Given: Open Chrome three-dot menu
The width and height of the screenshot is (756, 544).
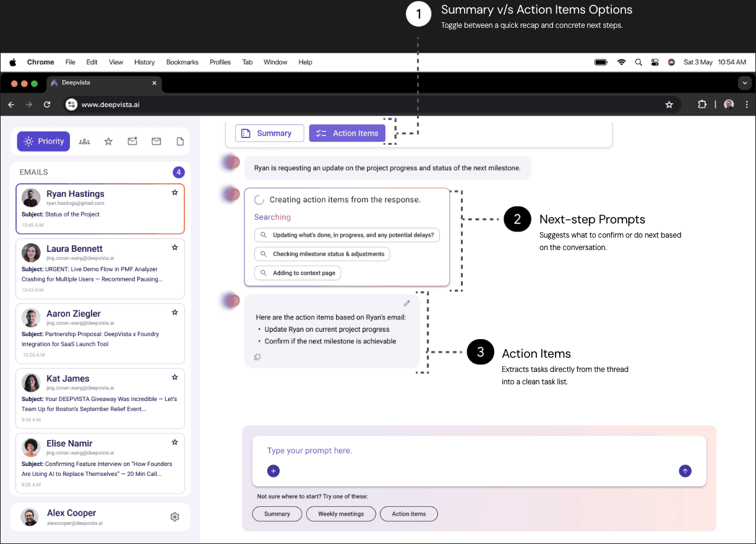Looking at the screenshot, I should [x=747, y=105].
